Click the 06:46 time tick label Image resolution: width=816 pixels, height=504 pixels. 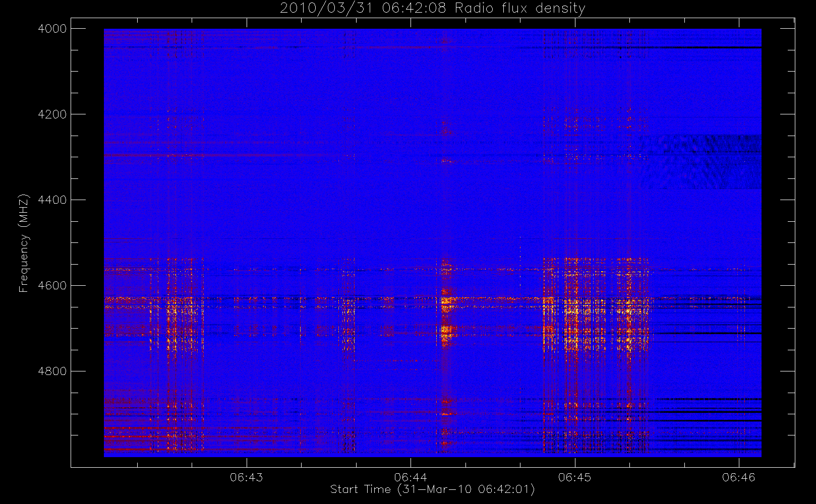click(739, 477)
